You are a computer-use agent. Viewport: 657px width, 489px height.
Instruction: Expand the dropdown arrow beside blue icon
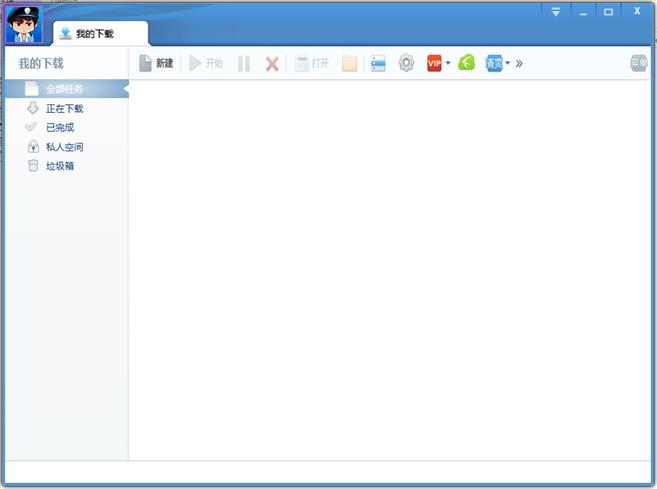[507, 63]
